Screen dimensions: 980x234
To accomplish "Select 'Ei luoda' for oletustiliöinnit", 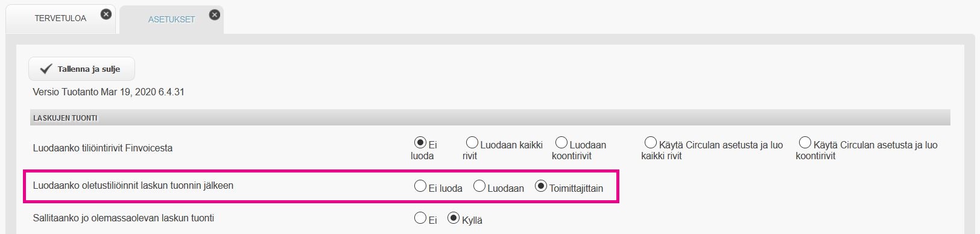I will point(420,186).
